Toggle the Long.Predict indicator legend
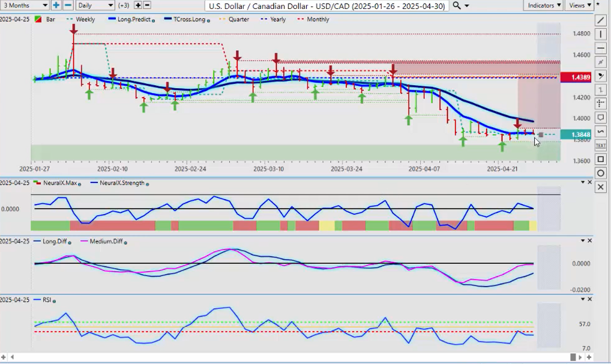 133,19
